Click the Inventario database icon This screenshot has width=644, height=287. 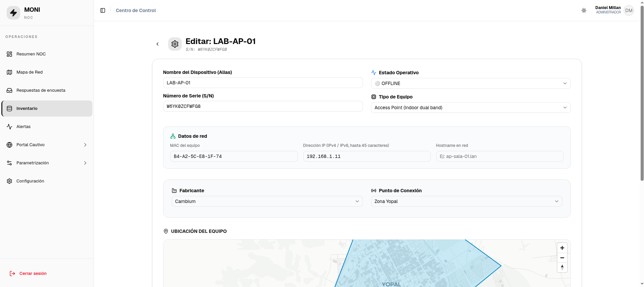9,109
